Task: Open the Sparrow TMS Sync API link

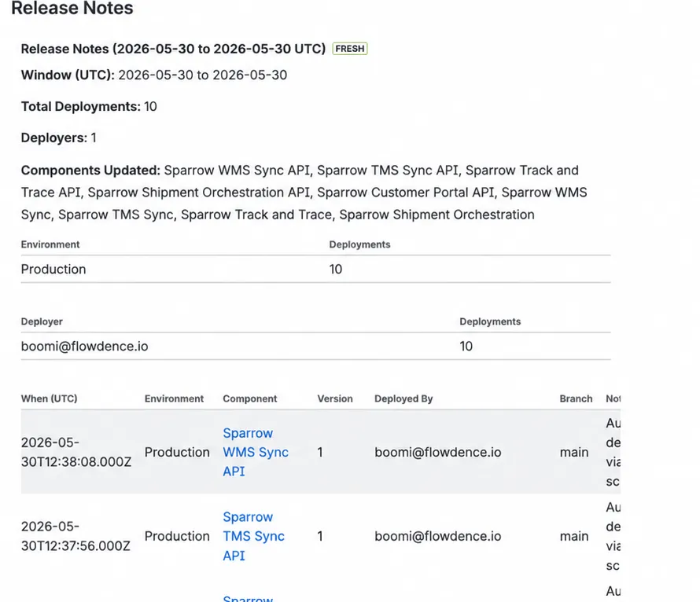Action: (x=253, y=536)
